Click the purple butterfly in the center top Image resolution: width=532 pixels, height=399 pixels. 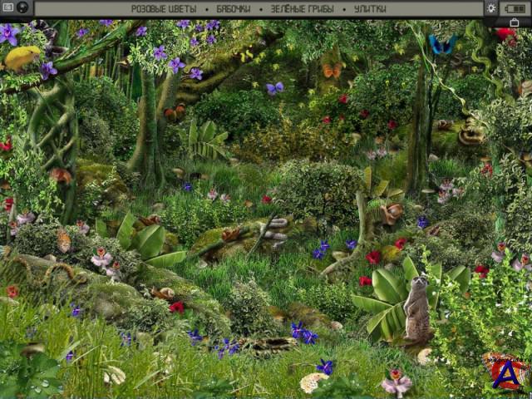tap(274, 88)
